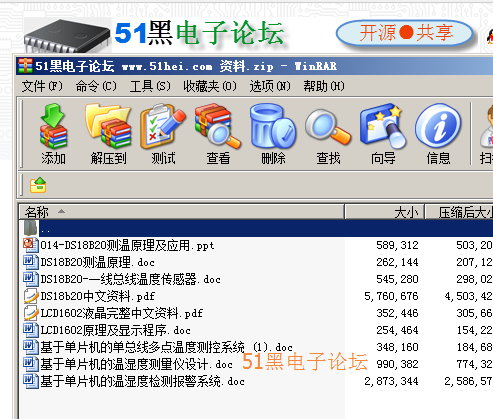
Task: Select the parent folder '..' icon
Action: coord(30,228)
